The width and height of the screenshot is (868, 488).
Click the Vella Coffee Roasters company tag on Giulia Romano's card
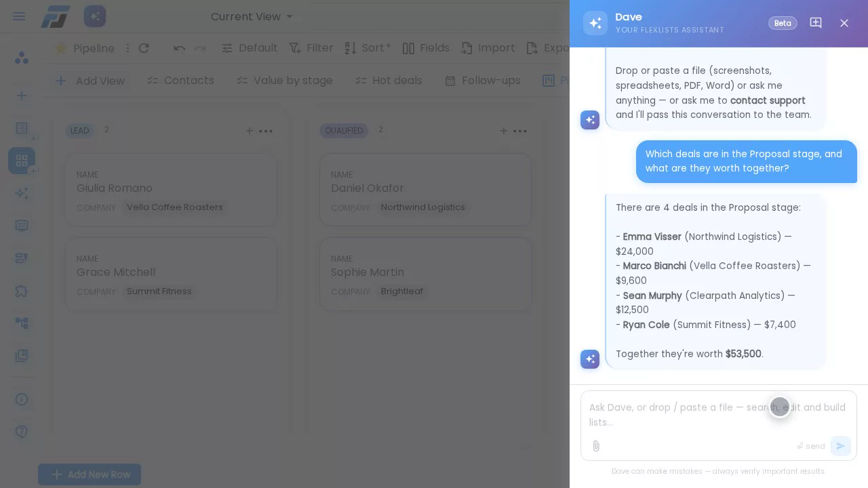point(175,207)
